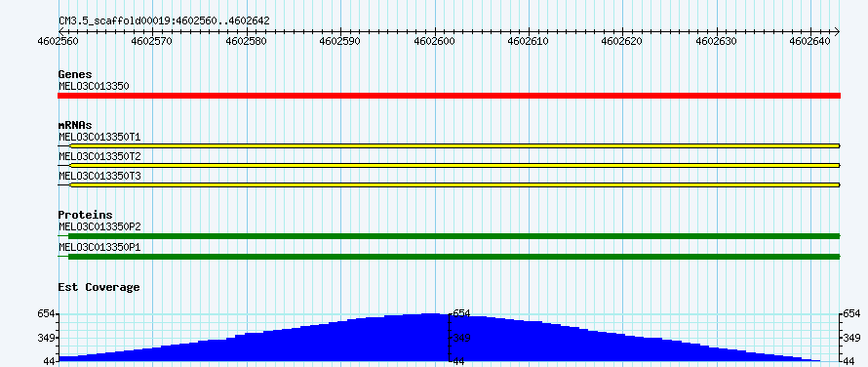Click the left arrow of the ruler
The image size is (868, 367).
60,31
